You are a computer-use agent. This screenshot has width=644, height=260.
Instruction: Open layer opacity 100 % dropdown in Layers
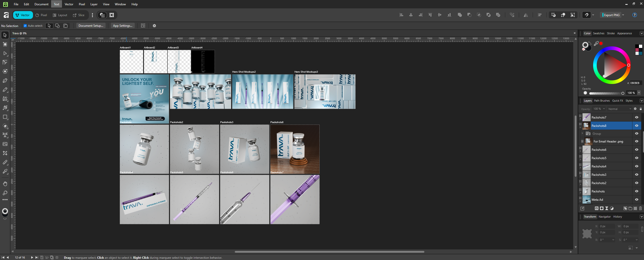coord(604,109)
